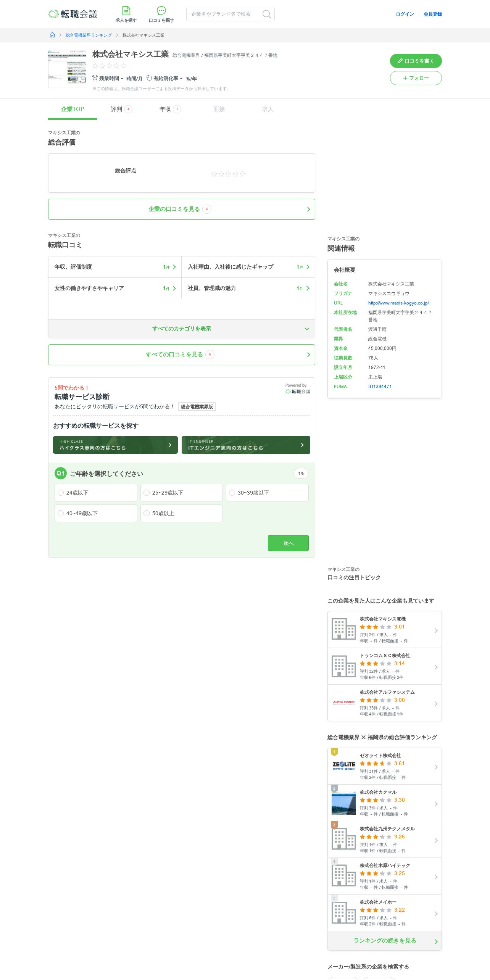490x980 pixels.
Task: Click the 有給消化率 icon
Action: [149, 78]
